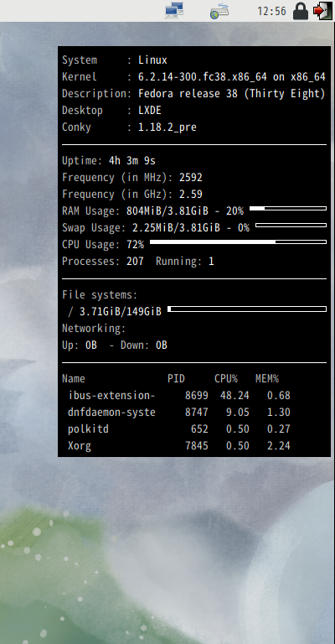Click the root file system usage bar
Viewport: 335px width, 644px height.
[247, 309]
